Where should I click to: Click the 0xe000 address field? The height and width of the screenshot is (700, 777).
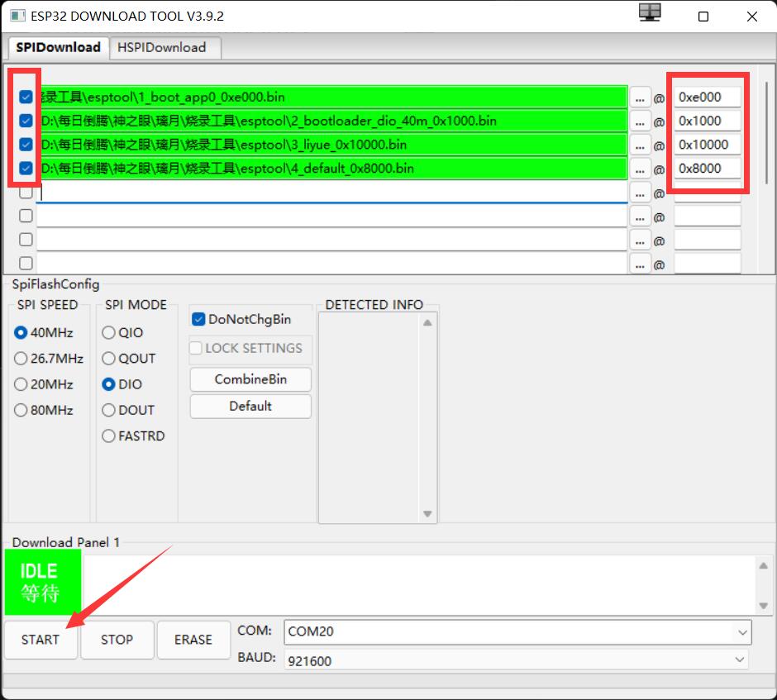tap(707, 97)
